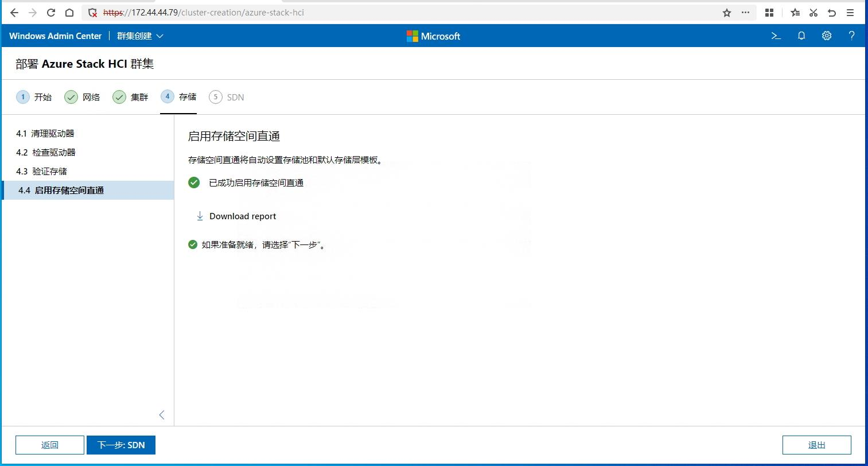
Task: Click 下一步: SDN button
Action: pyautogui.click(x=121, y=445)
